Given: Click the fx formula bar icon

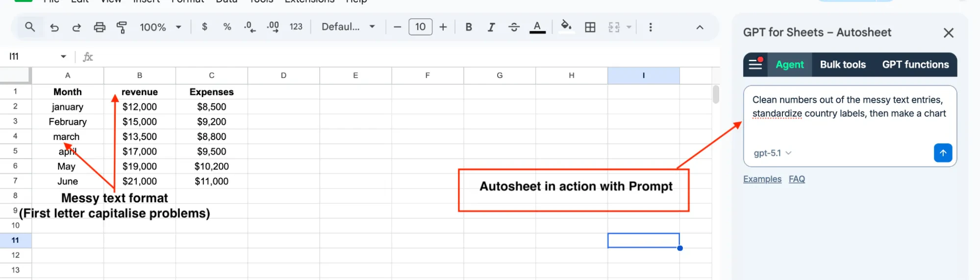Looking at the screenshot, I should 88,57.
